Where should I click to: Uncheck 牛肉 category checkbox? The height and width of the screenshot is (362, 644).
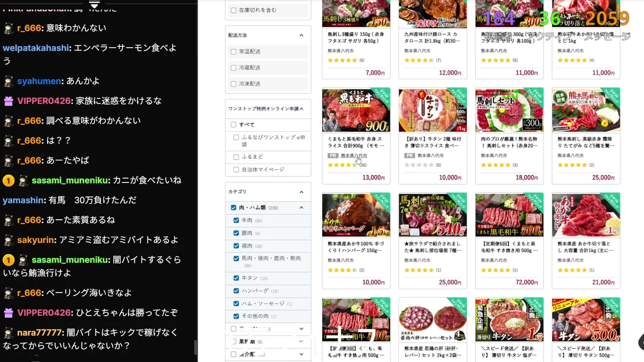(236, 221)
